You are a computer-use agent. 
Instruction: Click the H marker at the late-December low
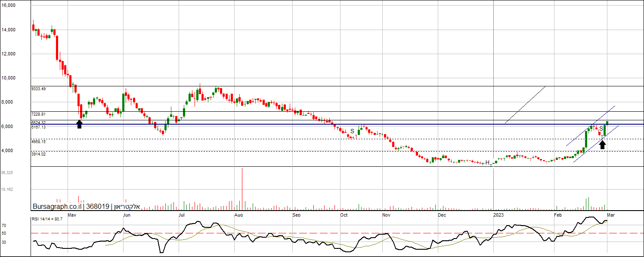487,162
